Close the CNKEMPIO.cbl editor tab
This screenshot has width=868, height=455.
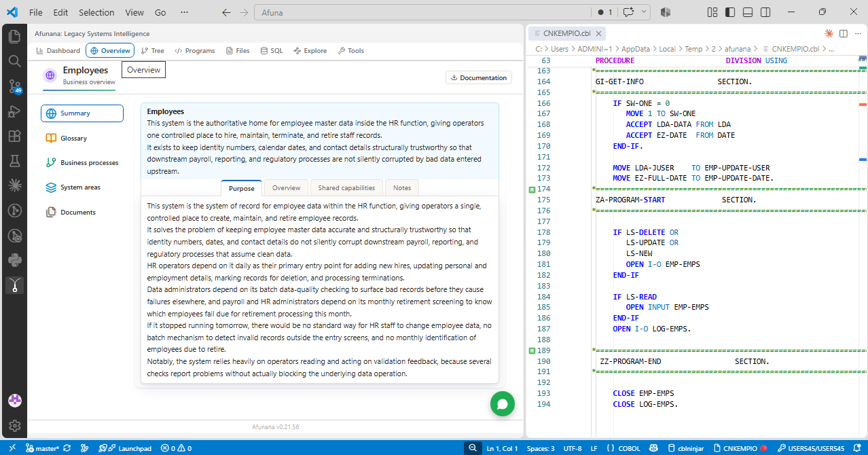coord(600,33)
